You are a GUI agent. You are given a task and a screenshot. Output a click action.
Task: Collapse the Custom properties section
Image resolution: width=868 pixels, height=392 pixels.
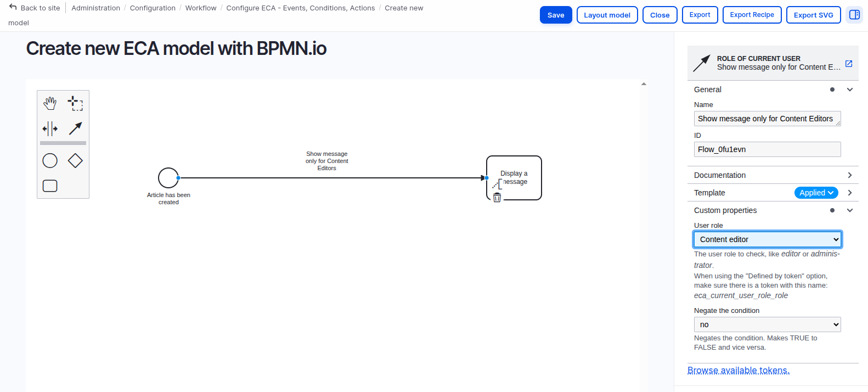(849, 210)
